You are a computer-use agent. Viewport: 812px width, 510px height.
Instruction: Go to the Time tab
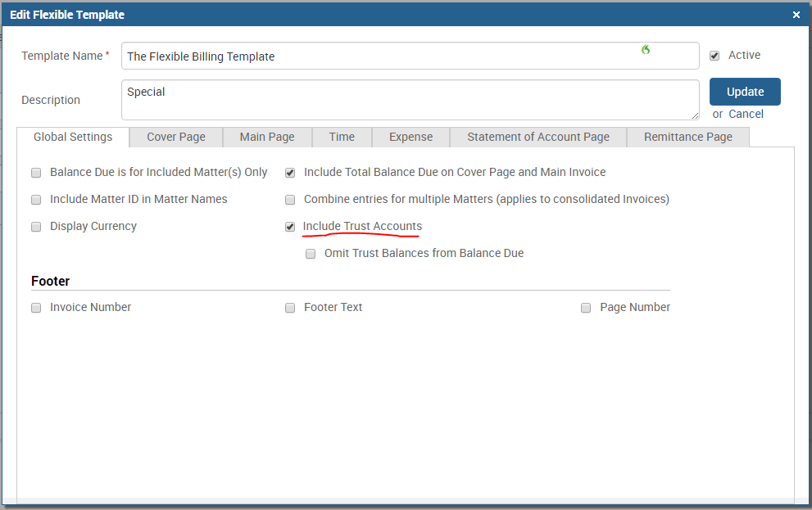pyautogui.click(x=342, y=137)
